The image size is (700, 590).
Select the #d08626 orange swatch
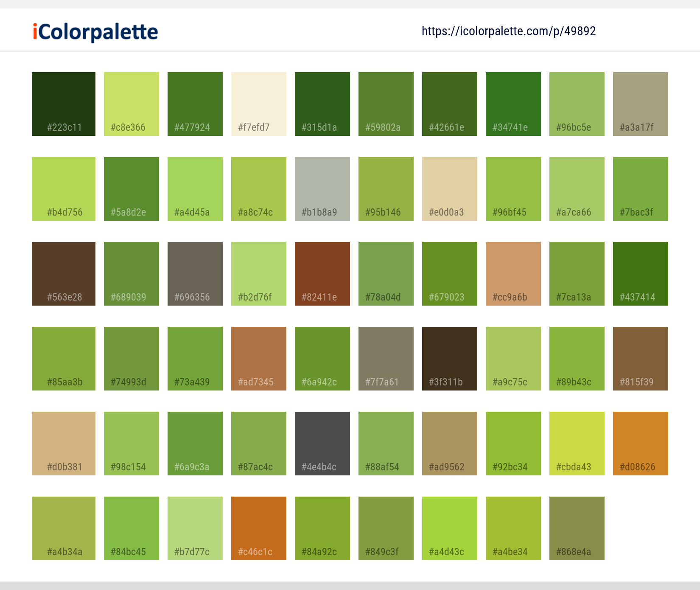pos(641,444)
